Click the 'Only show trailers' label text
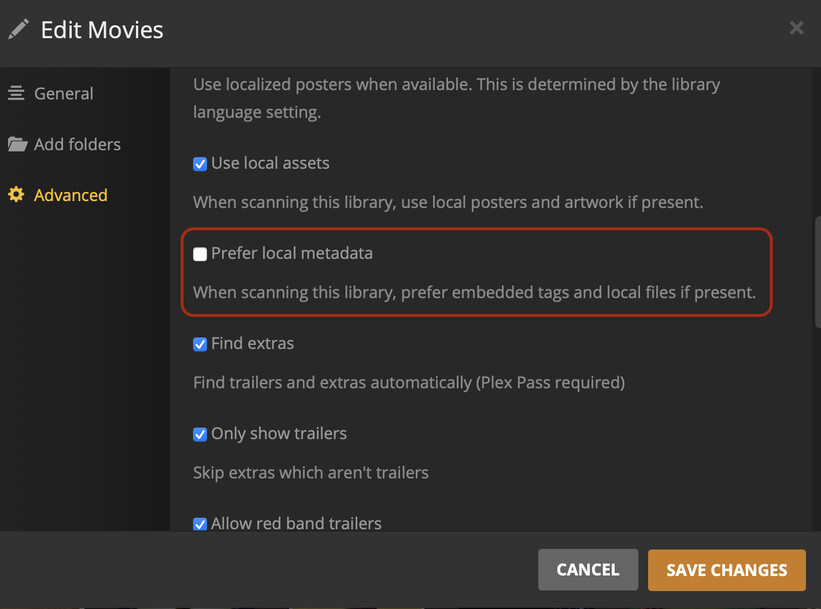This screenshot has height=609, width=821. tap(278, 433)
